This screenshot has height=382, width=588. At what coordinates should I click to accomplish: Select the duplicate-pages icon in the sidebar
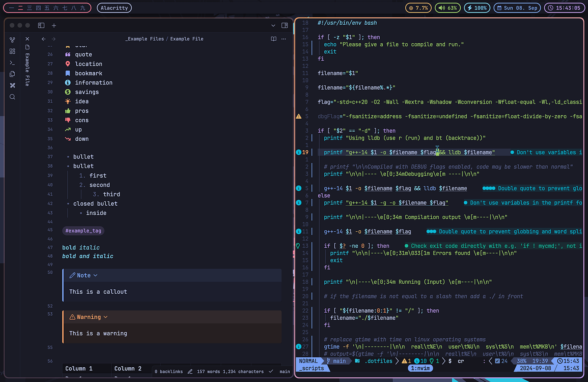(12, 74)
